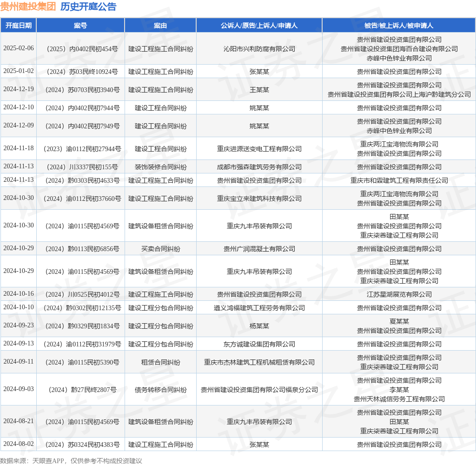Click plaintiff 重庆宝立来建筑科技有限公司

coord(259,199)
